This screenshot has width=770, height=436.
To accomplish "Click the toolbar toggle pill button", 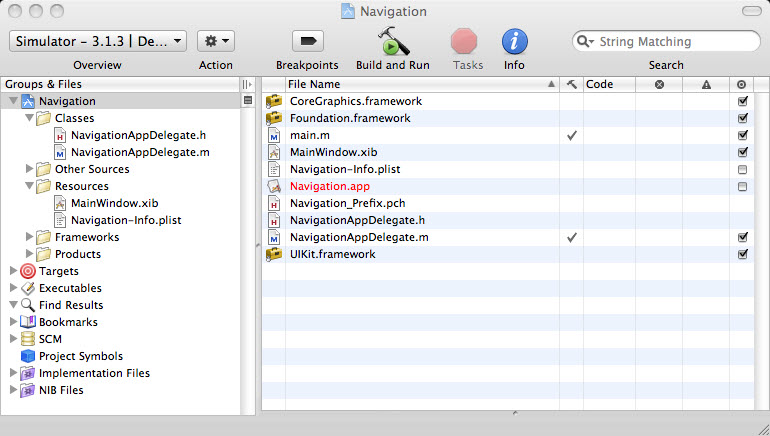I will (751, 11).
